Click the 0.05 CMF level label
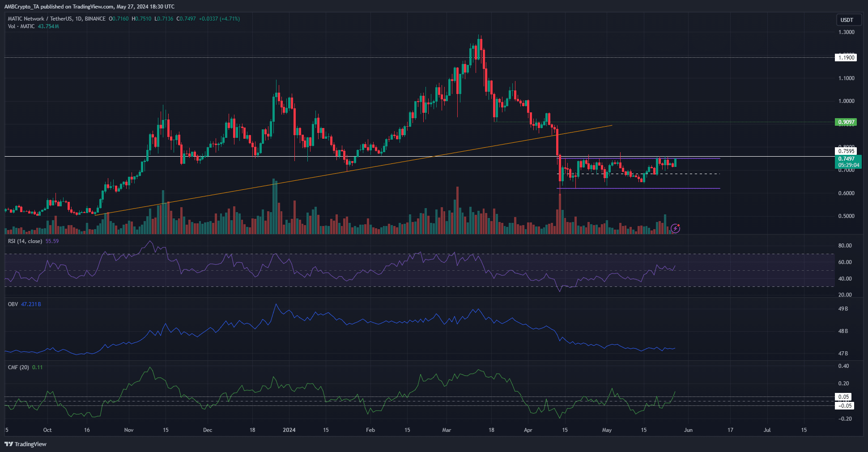Screen dimensions: 868x452 pyautogui.click(x=844, y=397)
